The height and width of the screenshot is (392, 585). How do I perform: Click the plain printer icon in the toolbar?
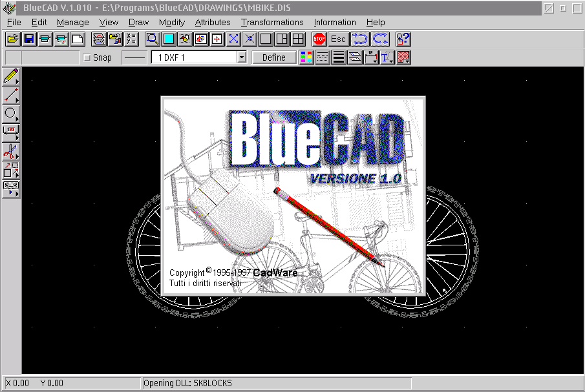click(x=45, y=39)
